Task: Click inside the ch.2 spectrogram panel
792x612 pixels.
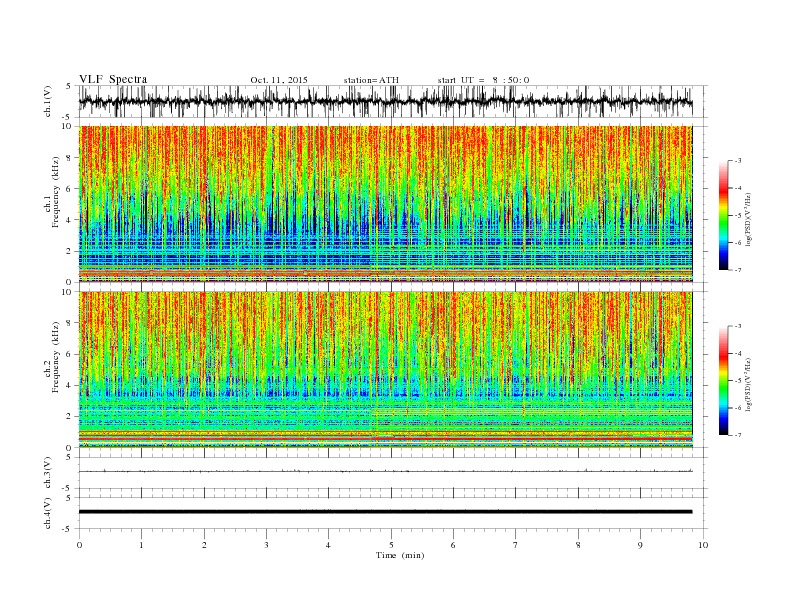Action: (x=385, y=370)
